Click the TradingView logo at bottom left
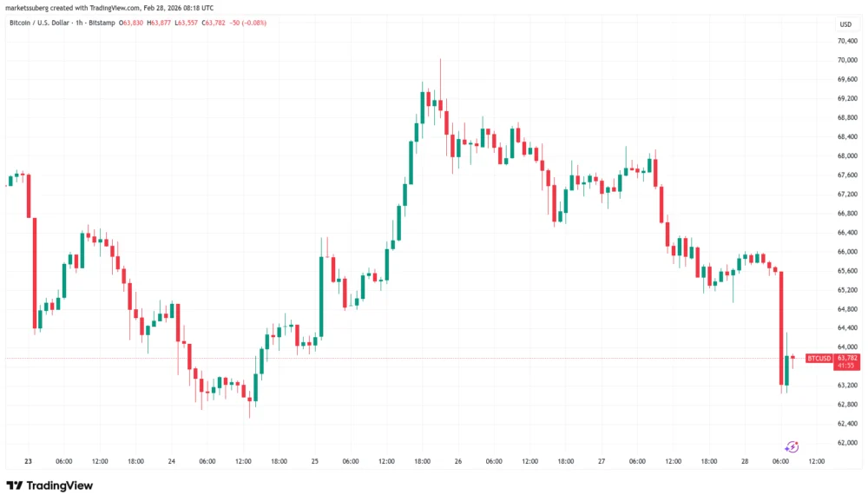The image size is (868, 502). (x=49, y=485)
